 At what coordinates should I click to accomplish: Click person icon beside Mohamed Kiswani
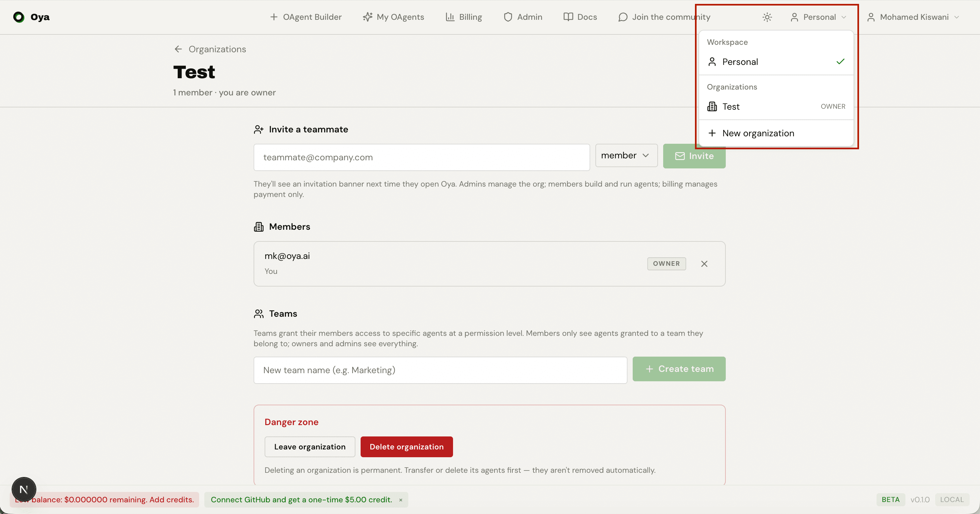coord(871,17)
